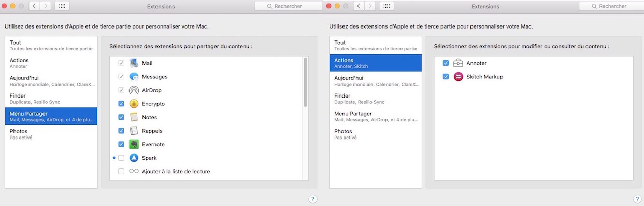Select the highlighted Menu Partager category in left window

(51, 116)
